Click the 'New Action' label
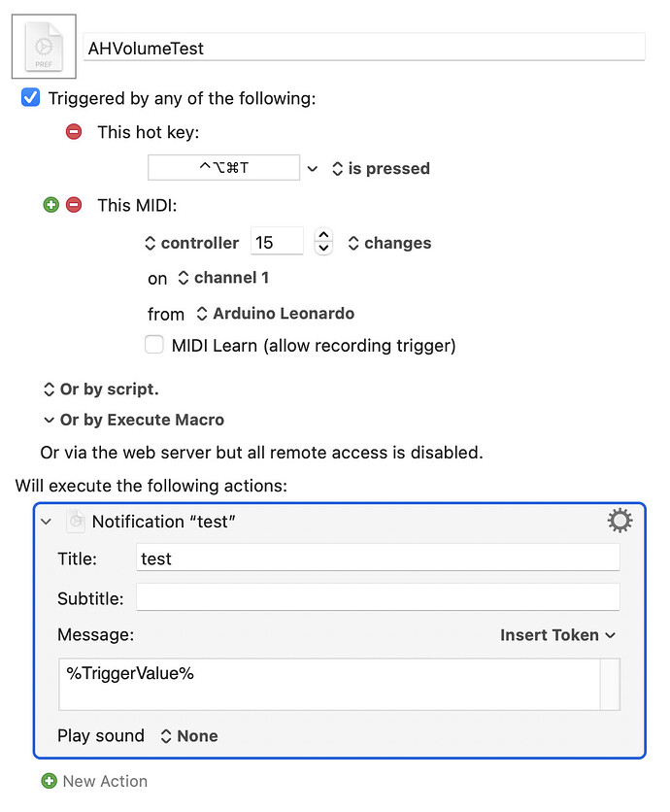670x812 pixels. 105,781
